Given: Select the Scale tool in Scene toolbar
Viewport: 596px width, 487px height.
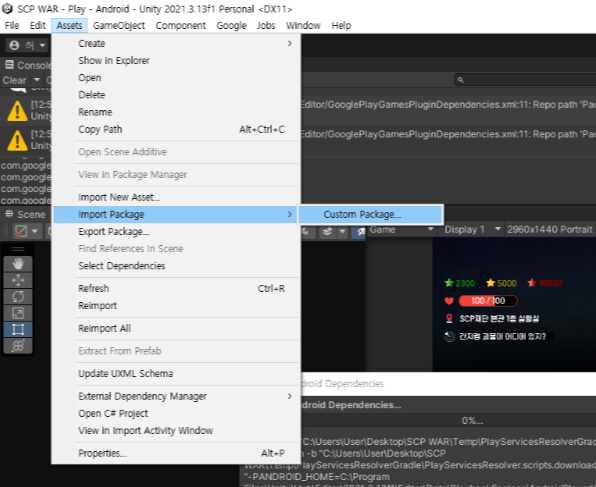Looking at the screenshot, I should point(18,313).
